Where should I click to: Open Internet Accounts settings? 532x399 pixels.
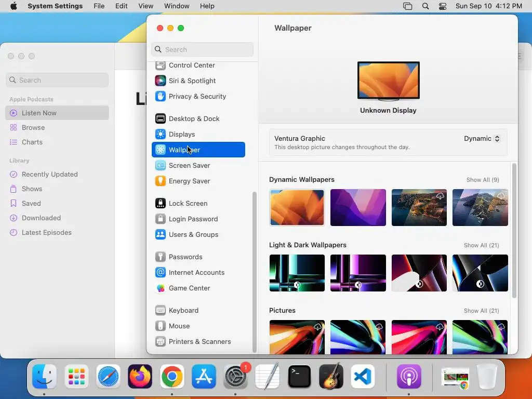pyautogui.click(x=198, y=273)
